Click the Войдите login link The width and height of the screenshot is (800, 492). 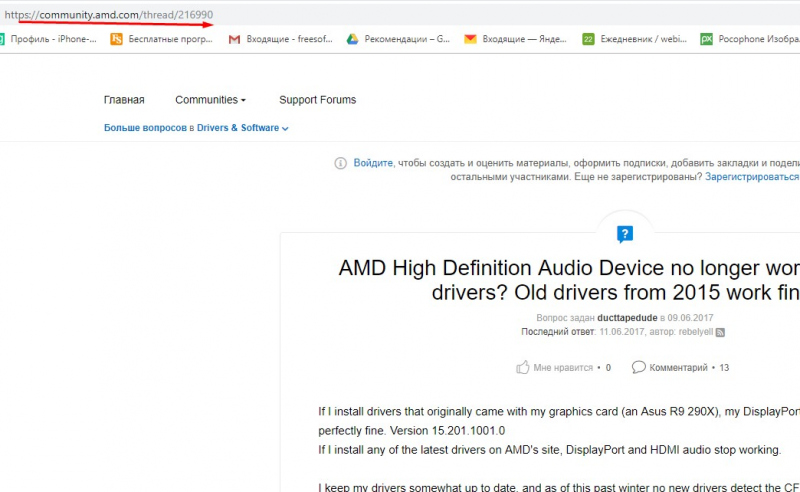click(x=373, y=163)
